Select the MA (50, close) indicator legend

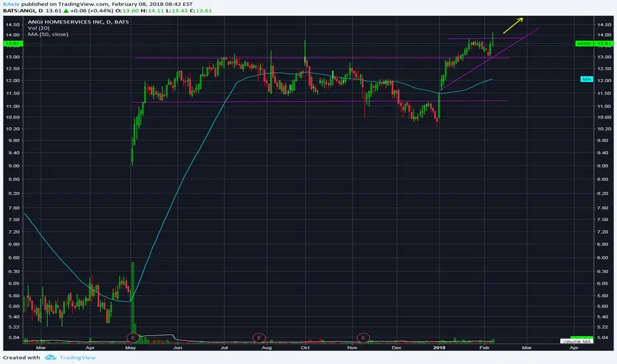48,34
